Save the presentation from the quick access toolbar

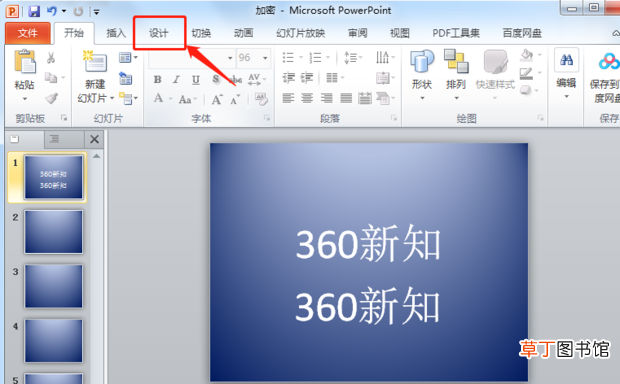click(34, 11)
